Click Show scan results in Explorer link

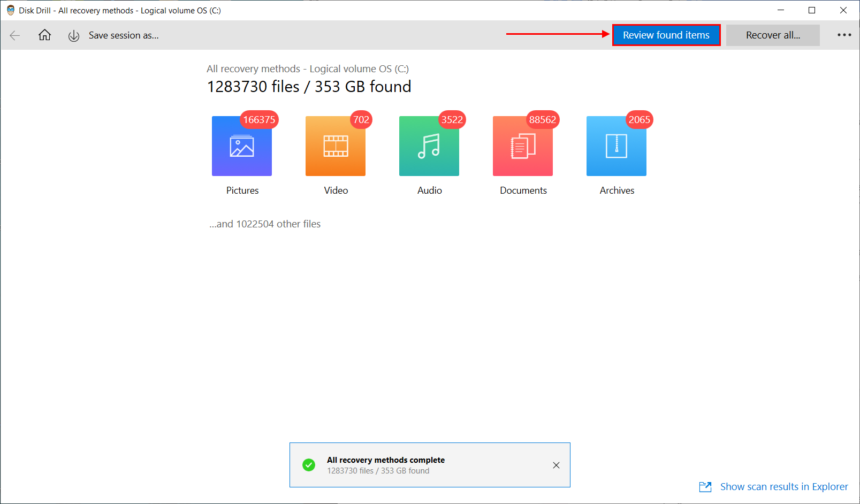784,487
